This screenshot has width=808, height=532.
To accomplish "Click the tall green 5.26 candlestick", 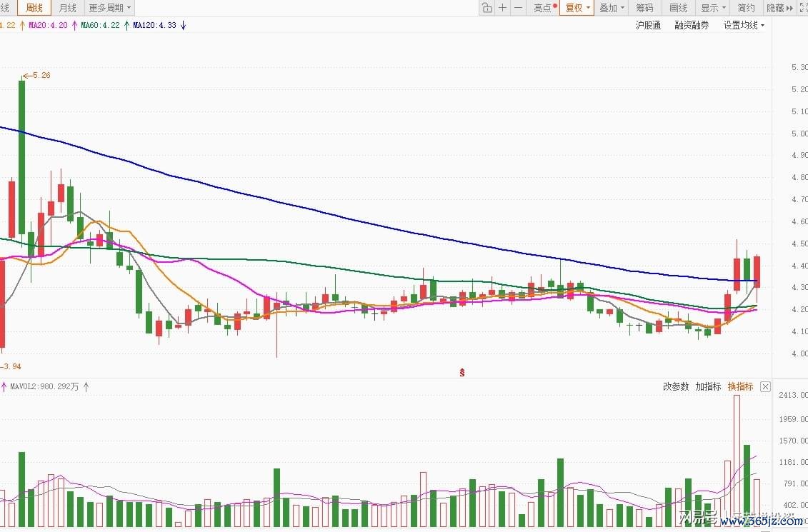I will [x=21, y=157].
